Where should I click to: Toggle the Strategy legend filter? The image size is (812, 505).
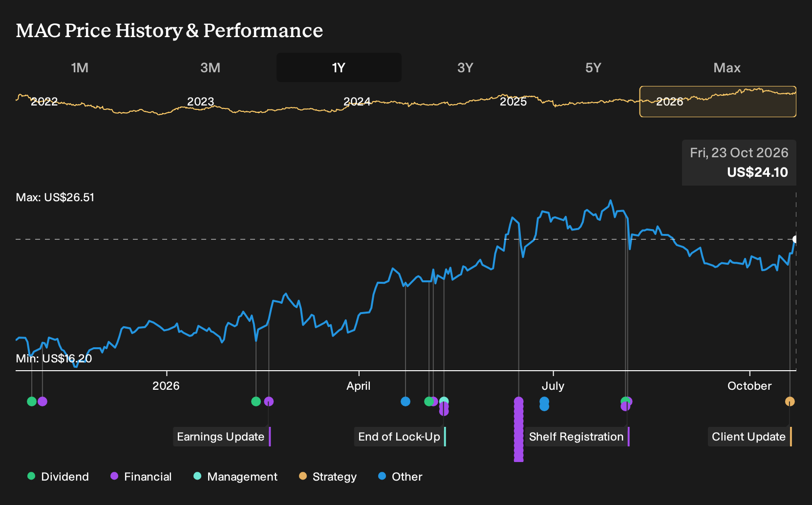point(328,477)
